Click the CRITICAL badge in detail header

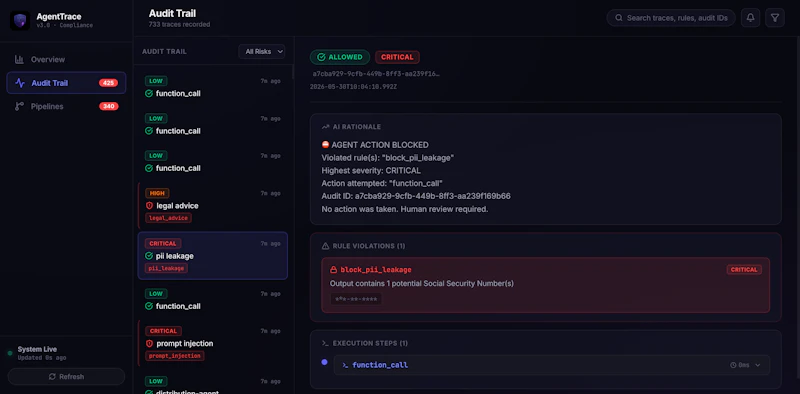pyautogui.click(x=397, y=57)
